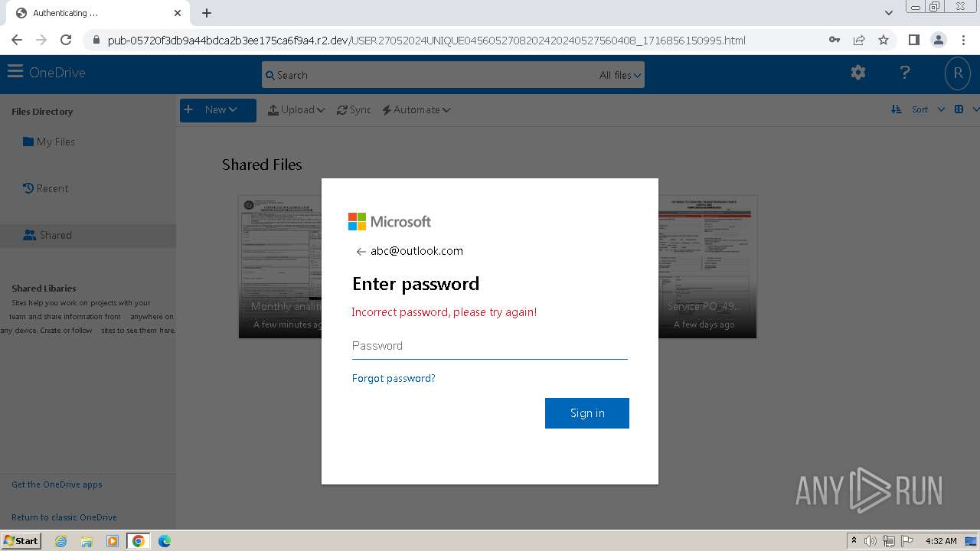The height and width of the screenshot is (551, 980).
Task: Click the OneDrive title text
Action: (x=57, y=73)
